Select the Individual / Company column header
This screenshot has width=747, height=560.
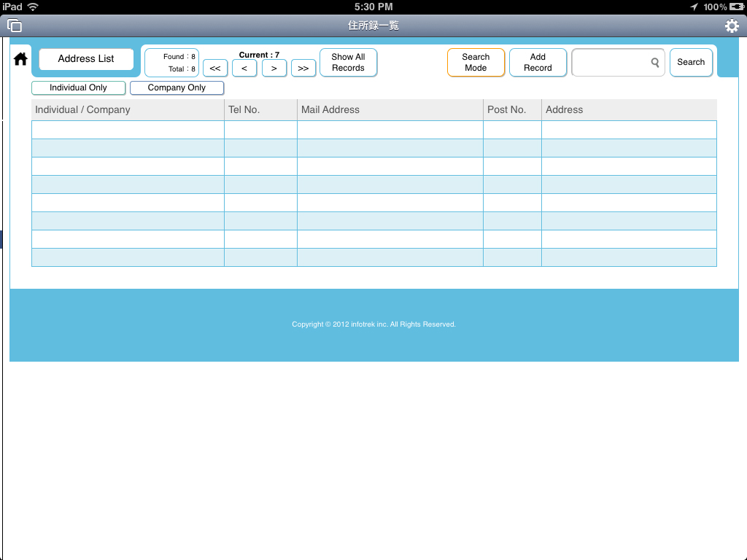[82, 109]
